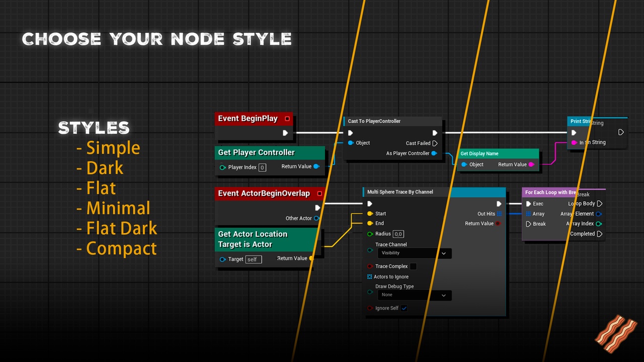Edit the self Target field
Image resolution: width=644 pixels, height=362 pixels.
tap(254, 259)
